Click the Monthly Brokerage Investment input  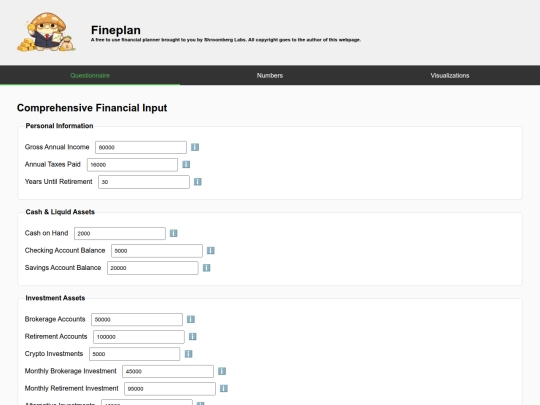(168, 371)
